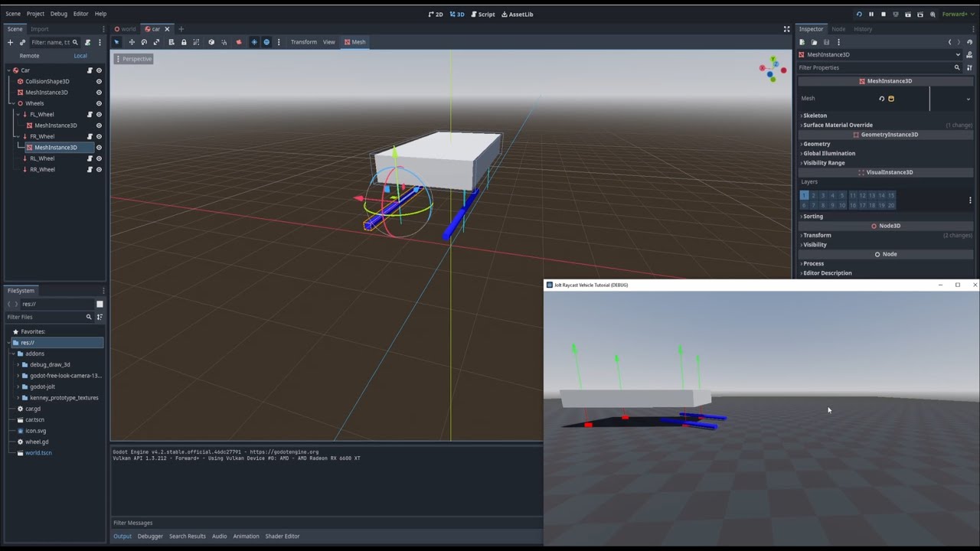Run current scene clapperboard icon

coord(907,14)
